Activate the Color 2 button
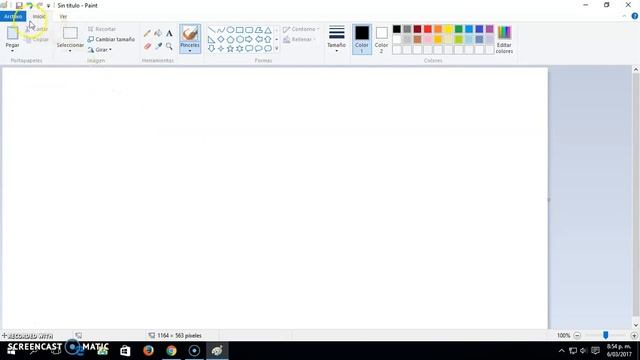This screenshot has height=360, width=640. click(381, 39)
